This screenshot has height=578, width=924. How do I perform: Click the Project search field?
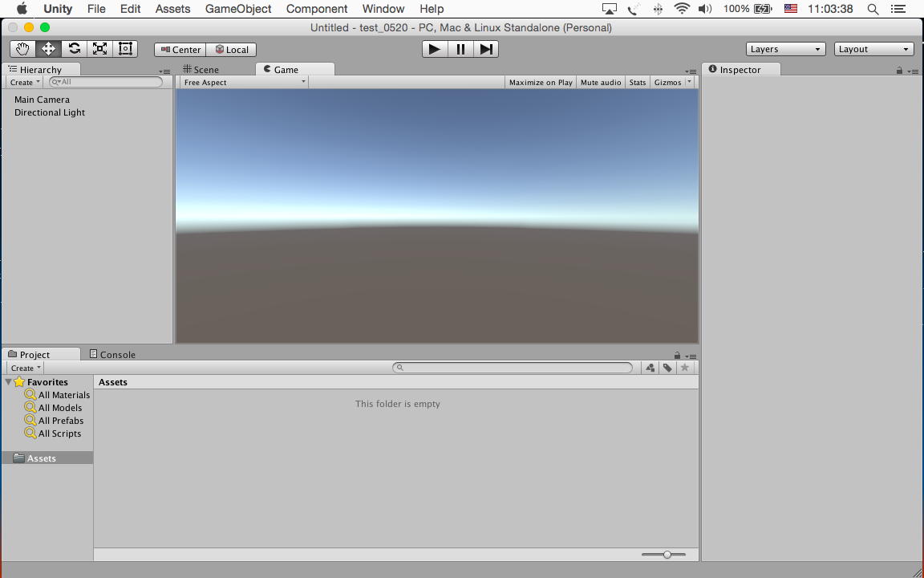(x=513, y=368)
